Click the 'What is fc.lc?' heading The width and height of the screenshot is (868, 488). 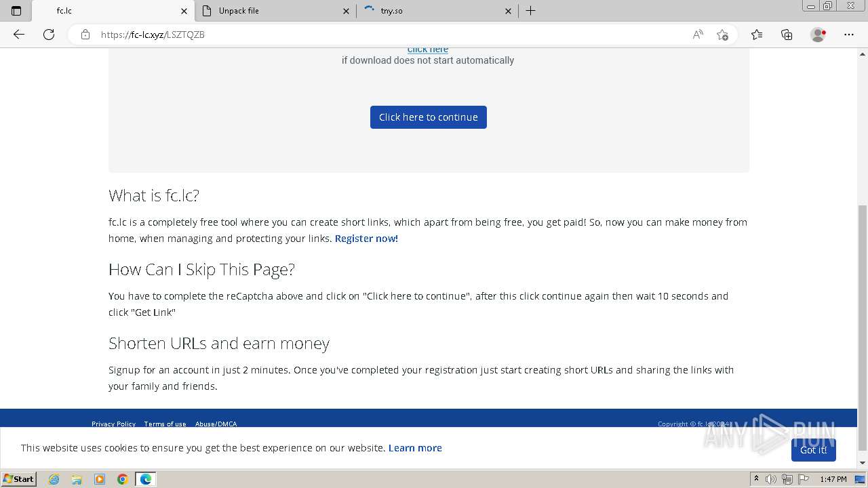click(154, 196)
